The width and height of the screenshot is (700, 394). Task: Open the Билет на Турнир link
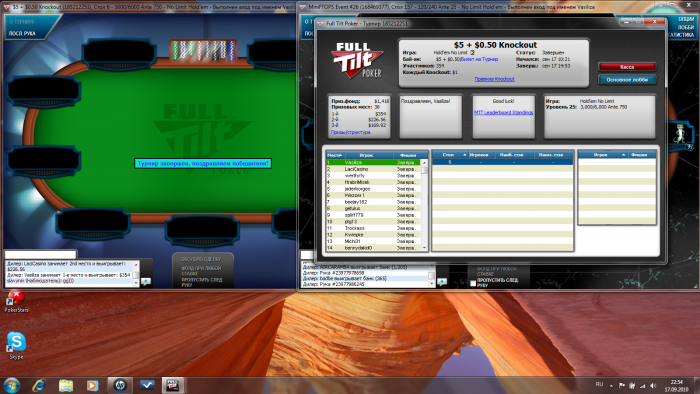(479, 59)
